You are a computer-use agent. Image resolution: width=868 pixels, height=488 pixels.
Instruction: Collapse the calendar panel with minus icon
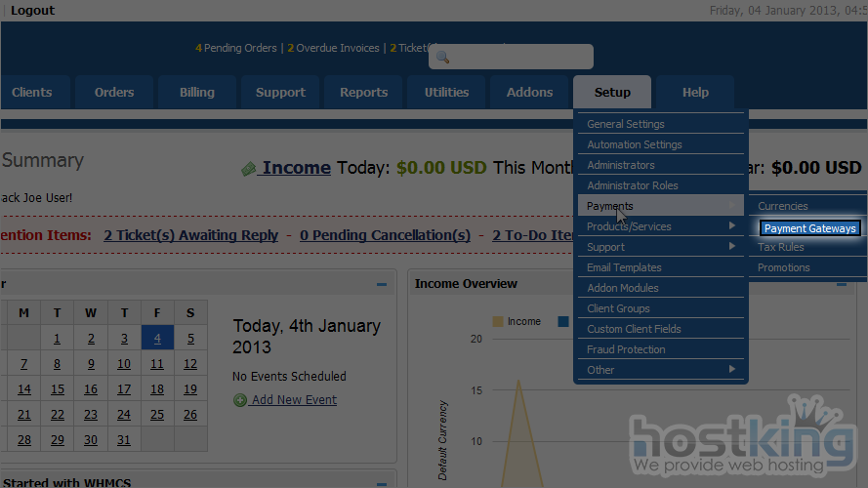(x=382, y=284)
